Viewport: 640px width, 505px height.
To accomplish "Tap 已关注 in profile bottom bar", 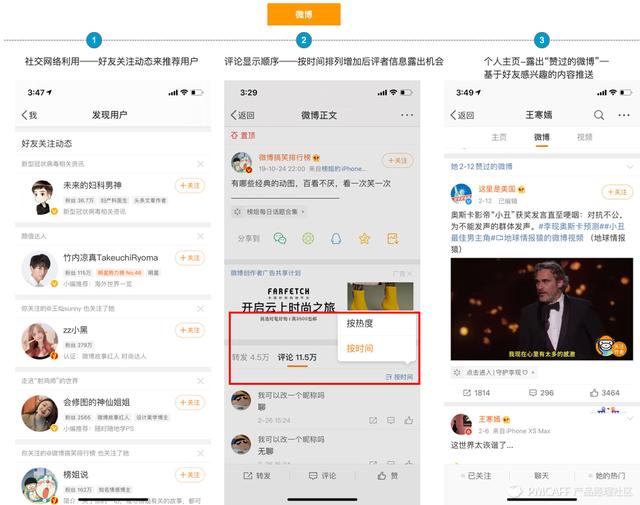I will pos(476,476).
